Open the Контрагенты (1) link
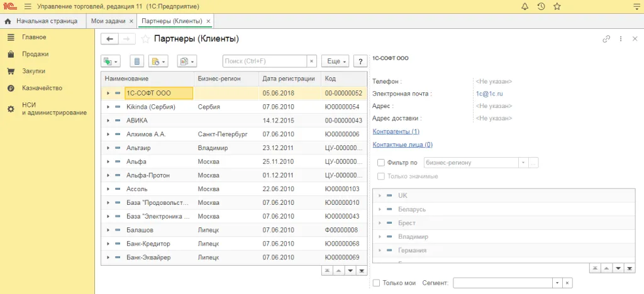The height and width of the screenshot is (294, 644). point(396,131)
